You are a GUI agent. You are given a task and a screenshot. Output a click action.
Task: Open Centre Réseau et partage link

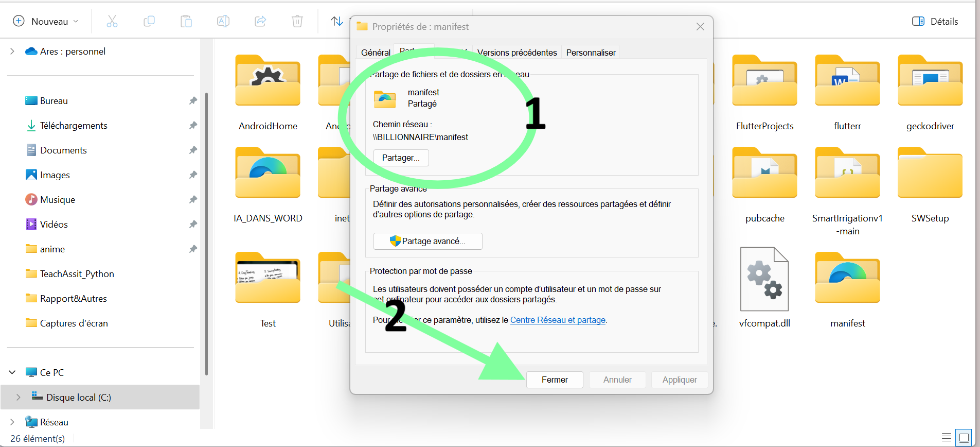coord(558,320)
